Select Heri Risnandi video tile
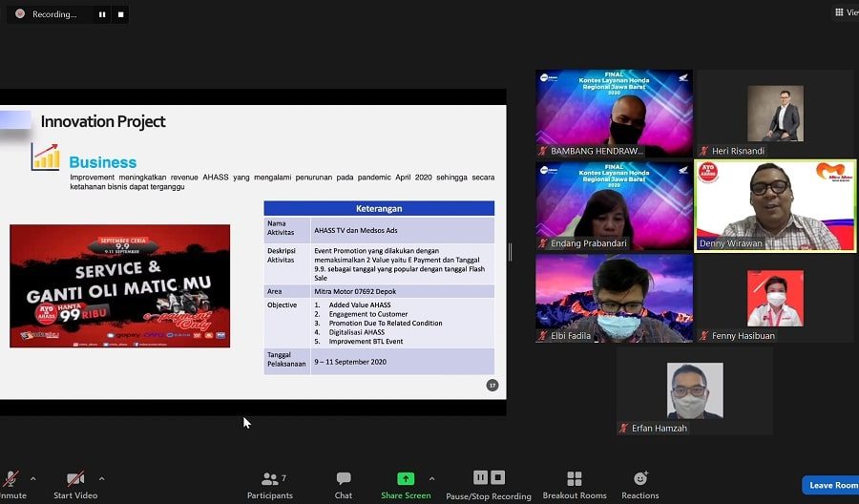 pyautogui.click(x=775, y=114)
